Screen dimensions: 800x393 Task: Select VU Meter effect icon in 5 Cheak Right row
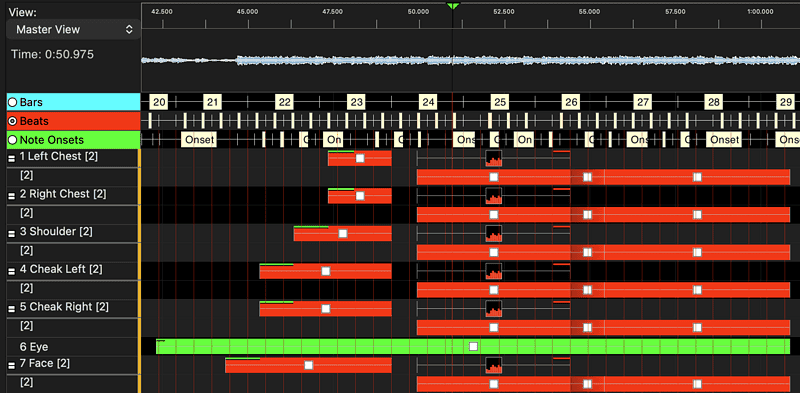pyautogui.click(x=494, y=309)
